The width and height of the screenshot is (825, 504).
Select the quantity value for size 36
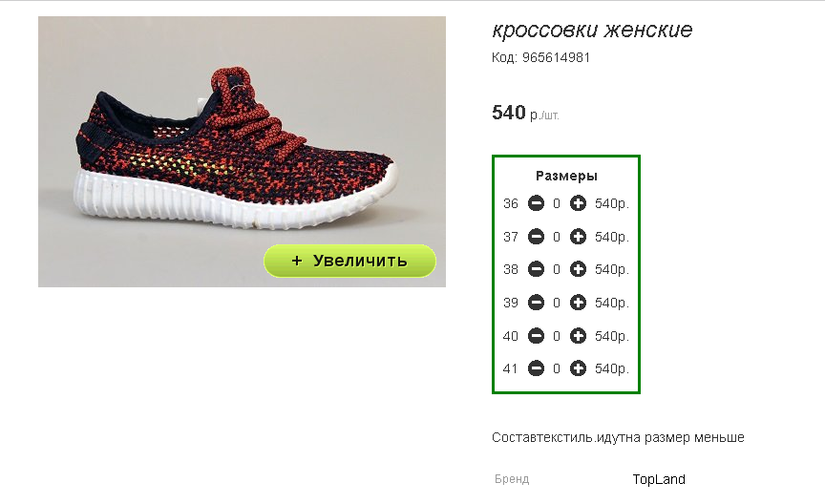coord(557,203)
